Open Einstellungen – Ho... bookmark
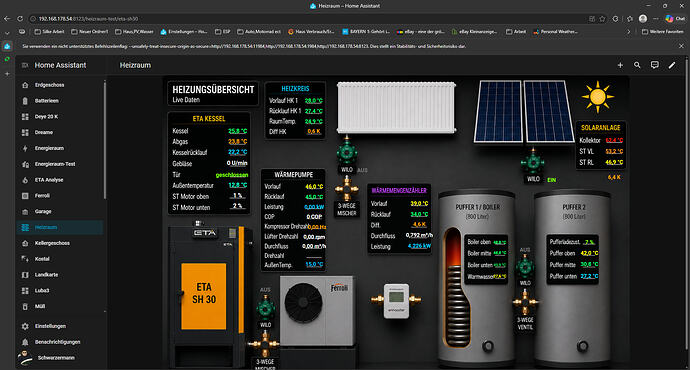Image resolution: width=690 pixels, height=370 pixels. pos(184,32)
